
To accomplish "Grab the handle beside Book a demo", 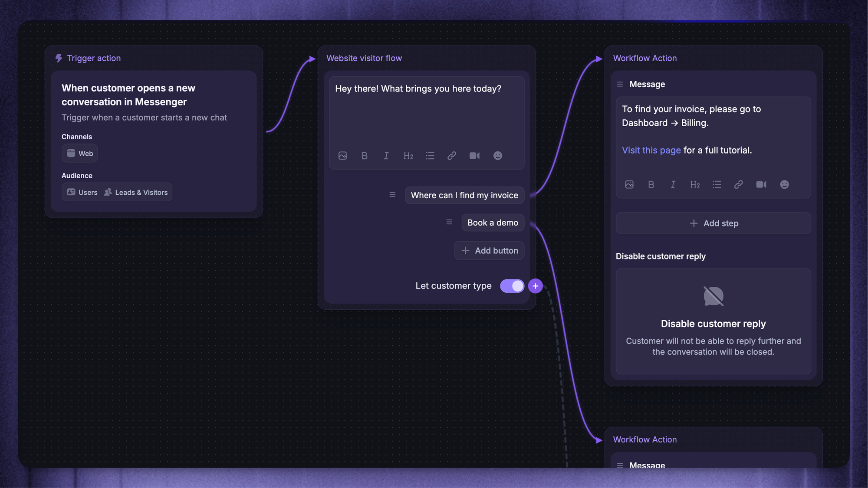I will (449, 223).
